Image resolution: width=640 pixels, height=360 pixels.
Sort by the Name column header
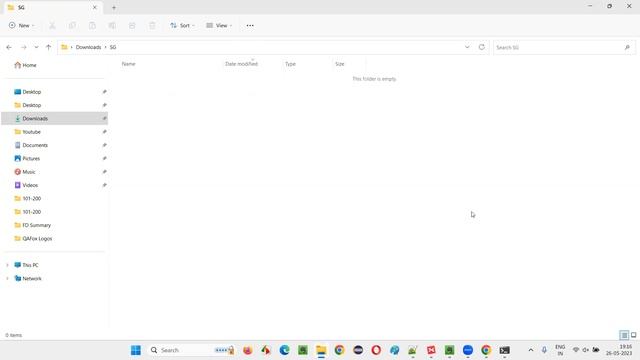(129, 64)
